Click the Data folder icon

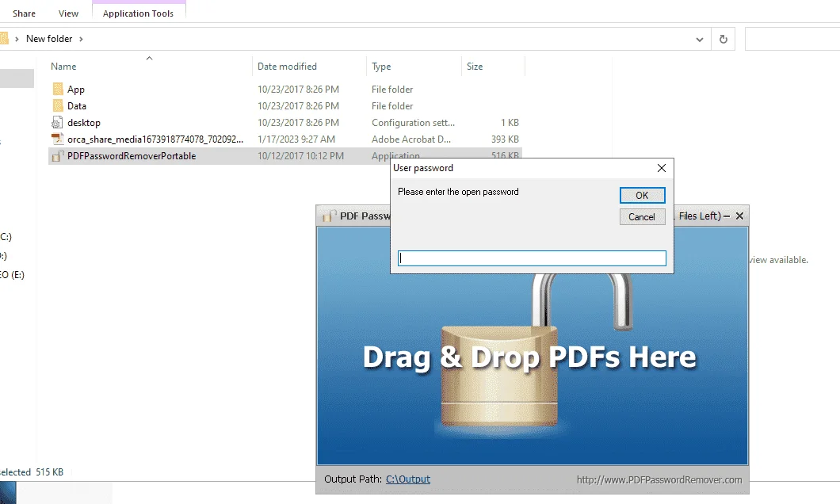click(x=58, y=105)
